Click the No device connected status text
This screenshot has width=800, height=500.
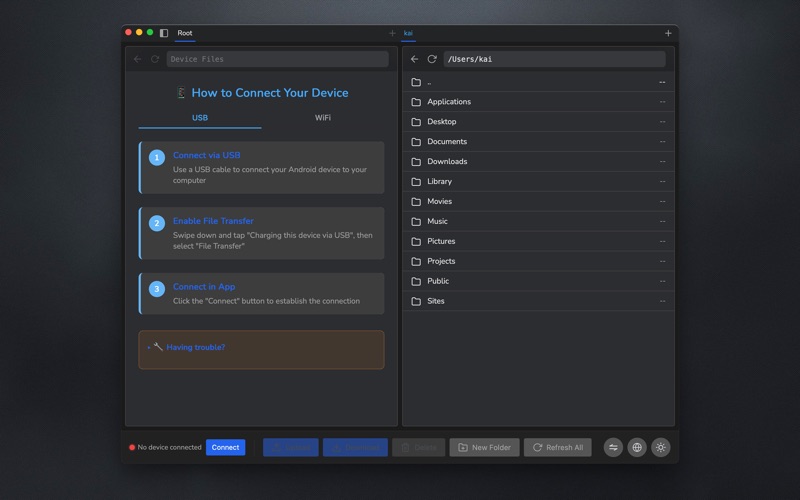point(169,447)
